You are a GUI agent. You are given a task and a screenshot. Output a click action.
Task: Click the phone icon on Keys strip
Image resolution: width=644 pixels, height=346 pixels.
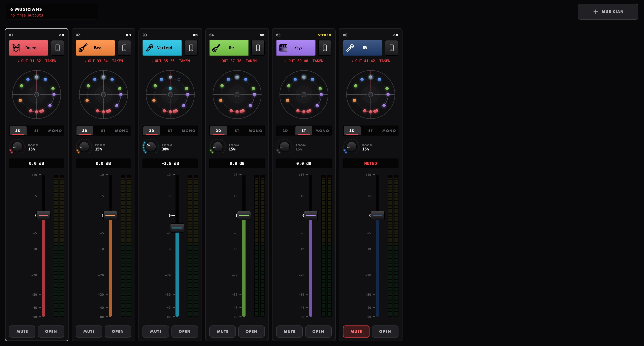point(325,48)
